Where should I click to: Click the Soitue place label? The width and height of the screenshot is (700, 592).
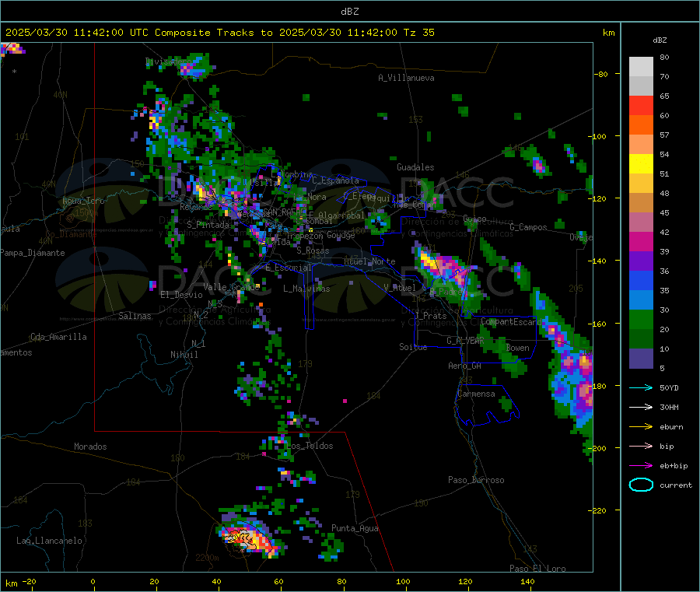click(413, 347)
